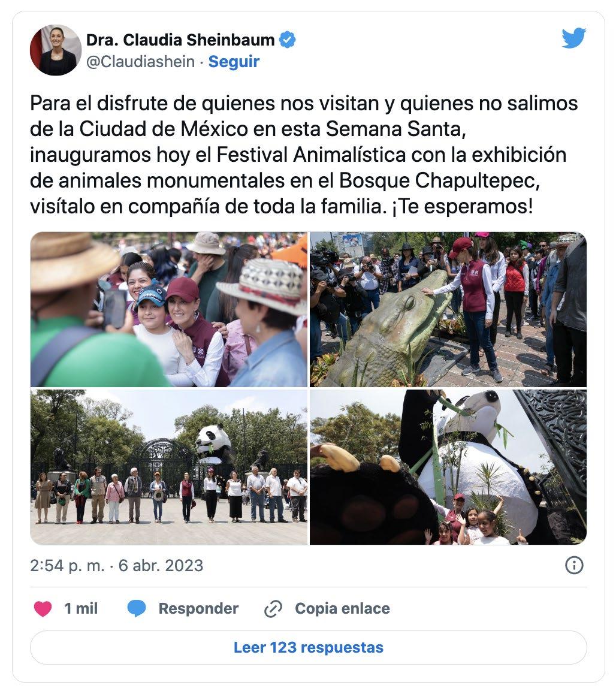Open the selfie photo with maroon cap
Viewport: 616px width, 694px height.
pos(168,309)
